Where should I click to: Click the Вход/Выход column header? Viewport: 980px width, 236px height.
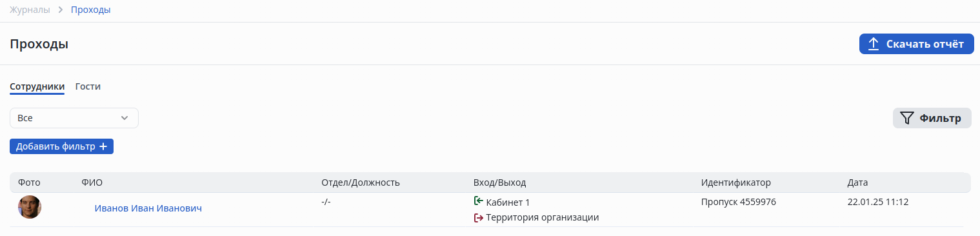point(499,182)
